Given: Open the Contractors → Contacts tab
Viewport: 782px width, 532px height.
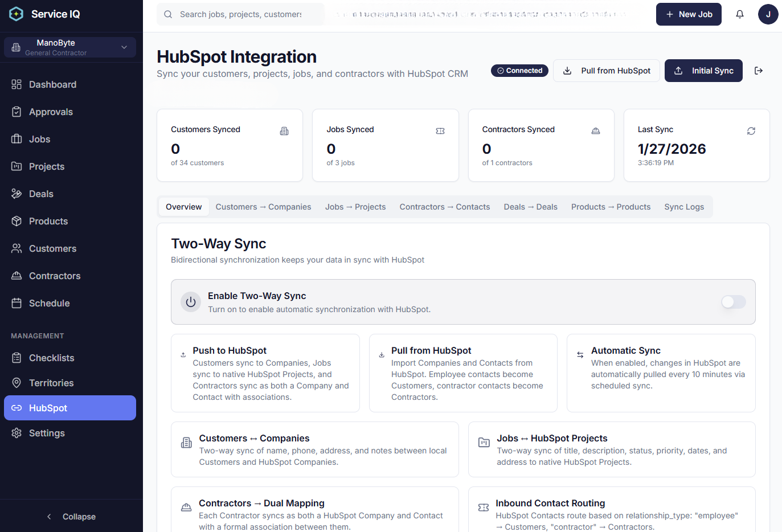Looking at the screenshot, I should (445, 207).
